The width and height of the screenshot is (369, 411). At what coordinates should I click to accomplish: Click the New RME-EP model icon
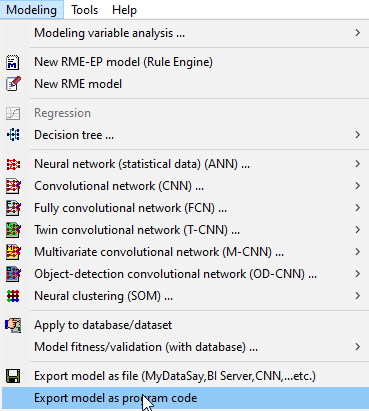click(13, 62)
